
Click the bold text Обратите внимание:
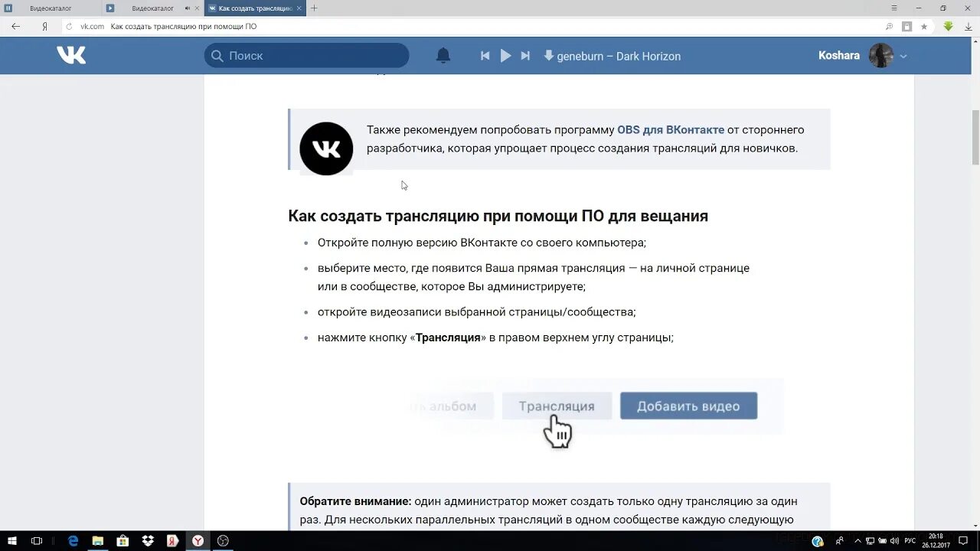pos(355,501)
